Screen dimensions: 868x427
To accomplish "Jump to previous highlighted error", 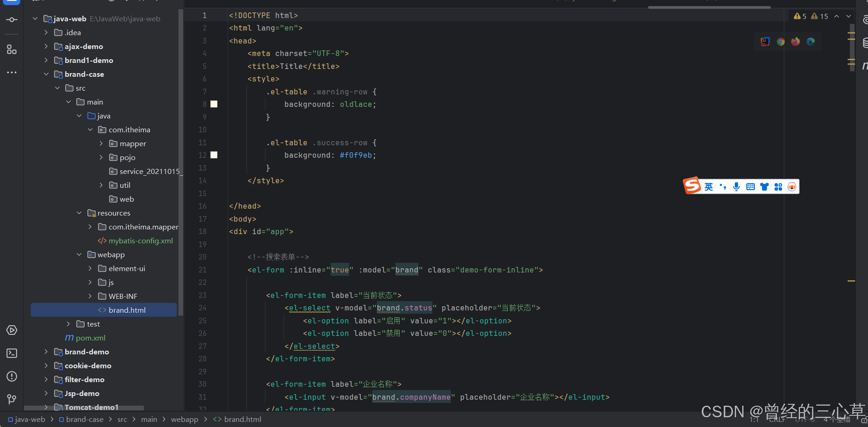I will tap(837, 16).
